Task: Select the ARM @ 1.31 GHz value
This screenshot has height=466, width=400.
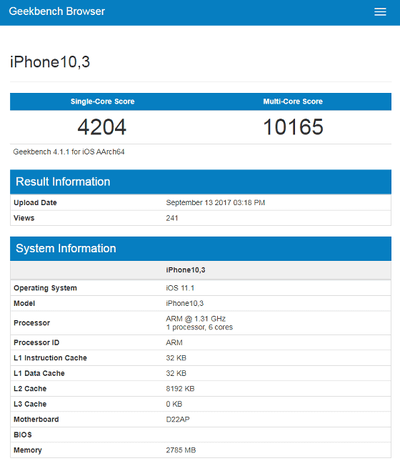Action: [196, 319]
